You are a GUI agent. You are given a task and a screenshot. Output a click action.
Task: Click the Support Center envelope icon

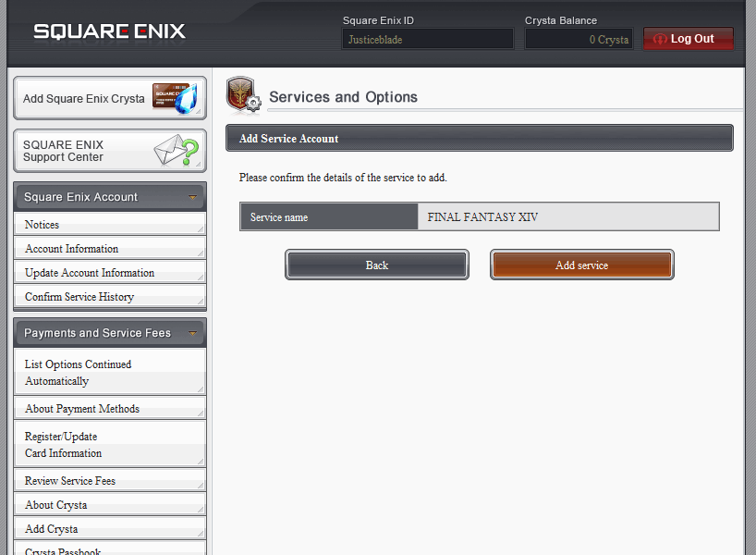[x=176, y=150]
